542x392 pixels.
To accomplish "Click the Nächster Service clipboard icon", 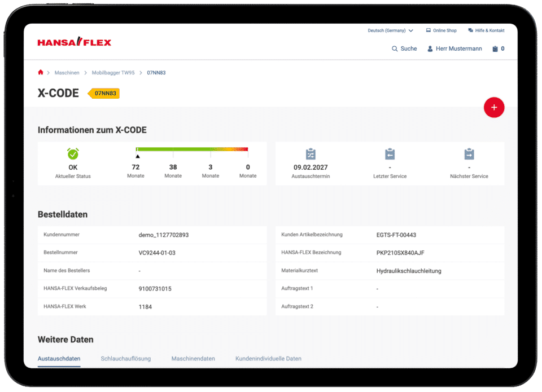I will (x=469, y=153).
